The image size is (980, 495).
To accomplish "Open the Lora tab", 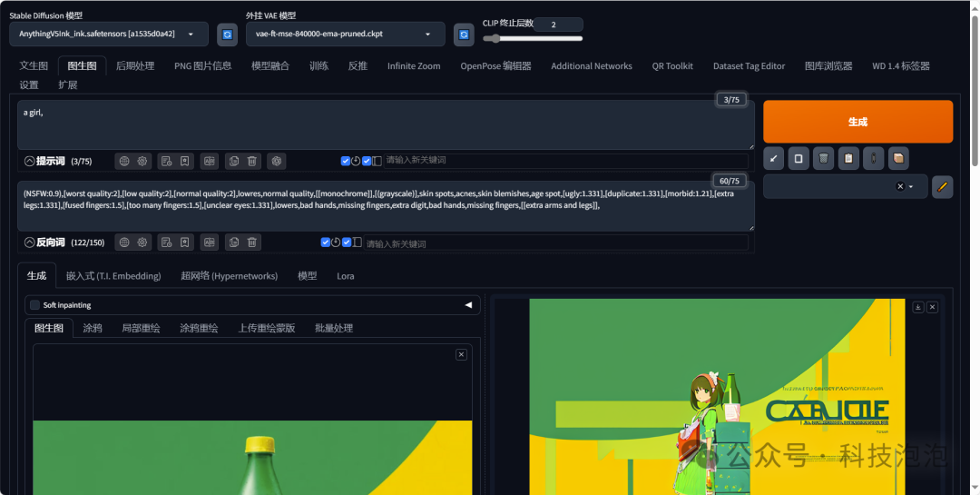I will [x=346, y=276].
